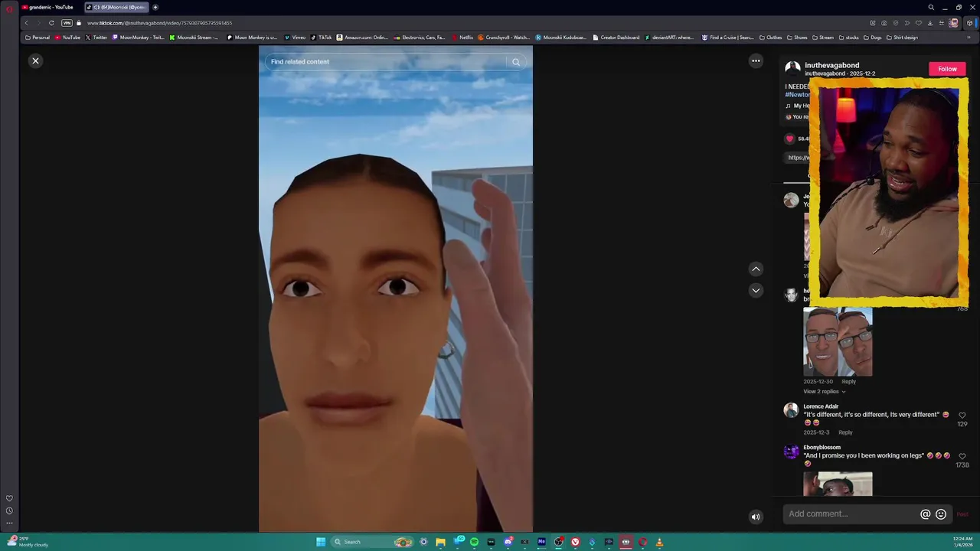This screenshot has width=980, height=551.
Task: Open Adobe Media Encoder from taskbar
Action: [541, 542]
